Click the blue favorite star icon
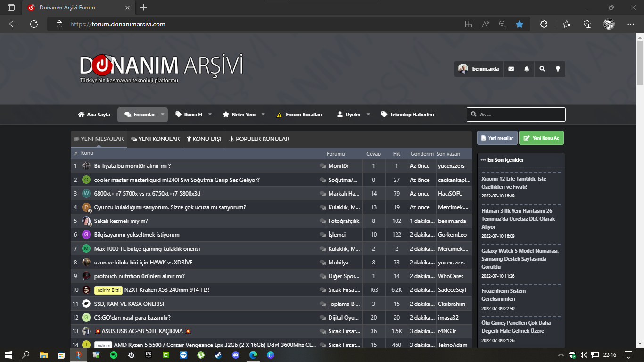The width and height of the screenshot is (644, 362). click(520, 24)
